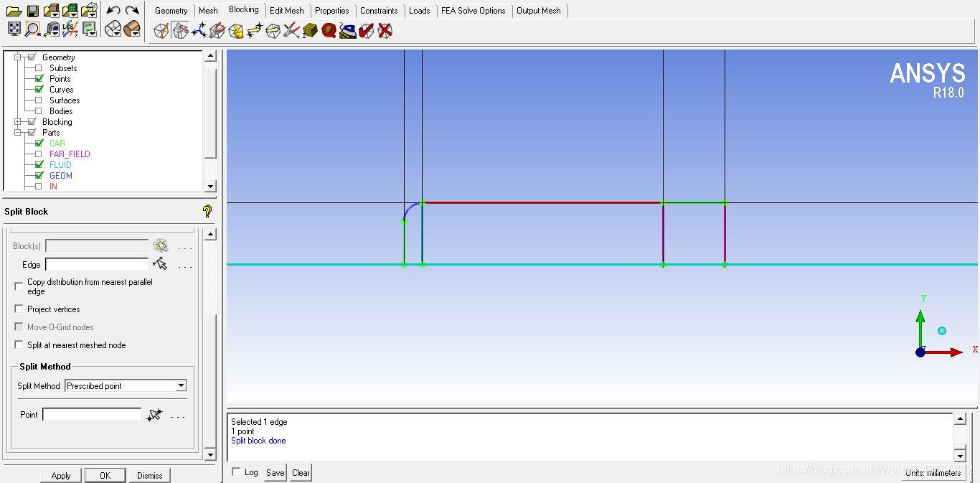Click the OK button
The height and width of the screenshot is (483, 980).
point(105,475)
